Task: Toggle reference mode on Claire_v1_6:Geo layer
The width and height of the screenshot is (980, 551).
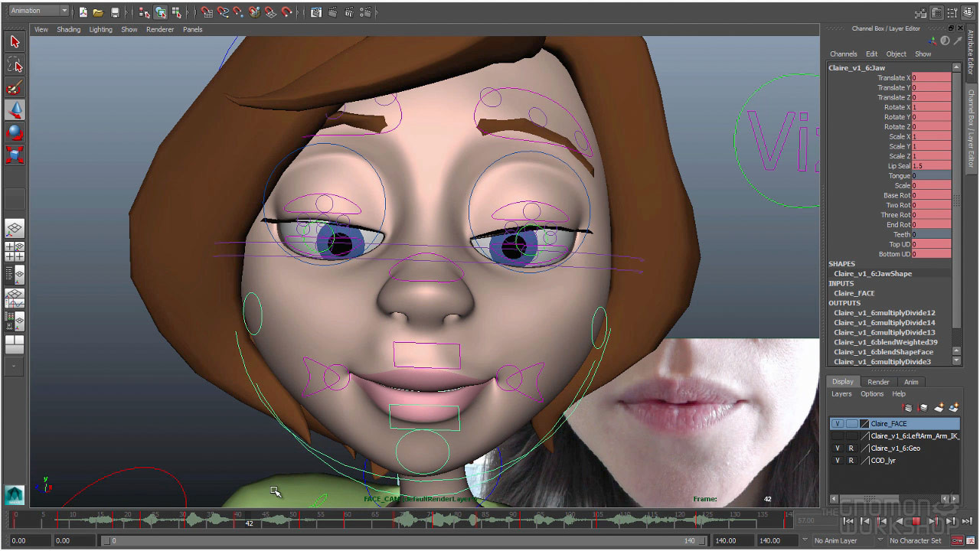Action: tap(851, 448)
